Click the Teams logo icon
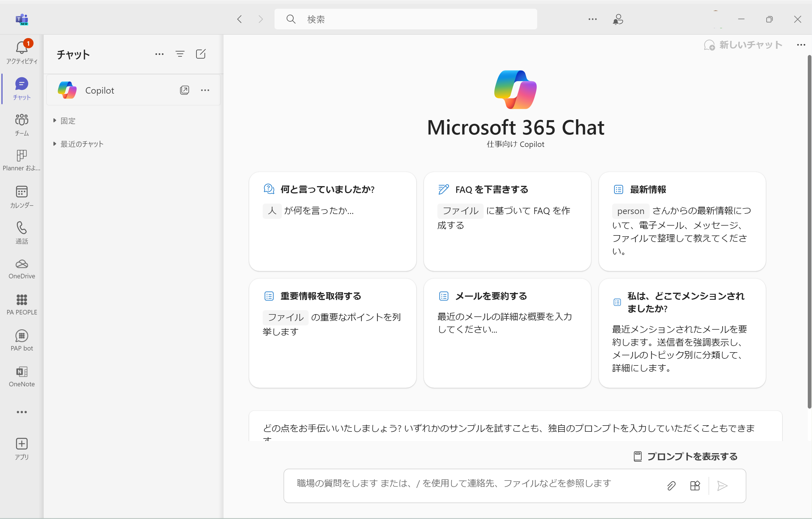 coord(22,19)
